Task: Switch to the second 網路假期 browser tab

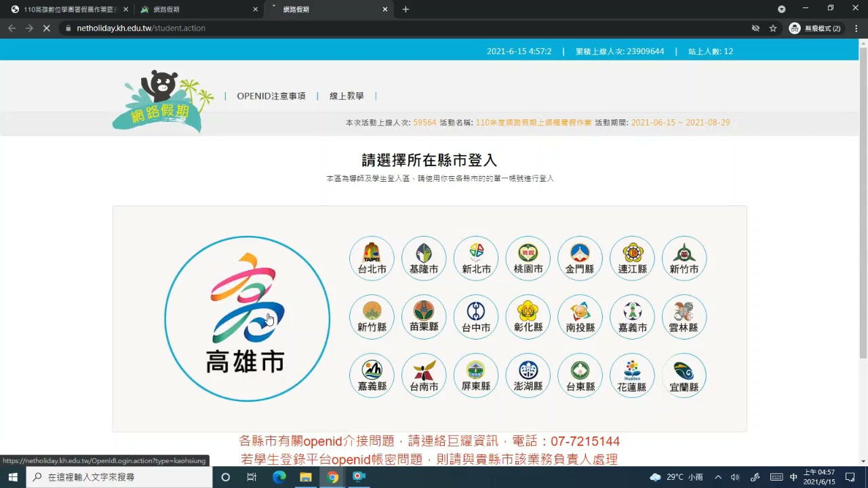Action: 198,9
